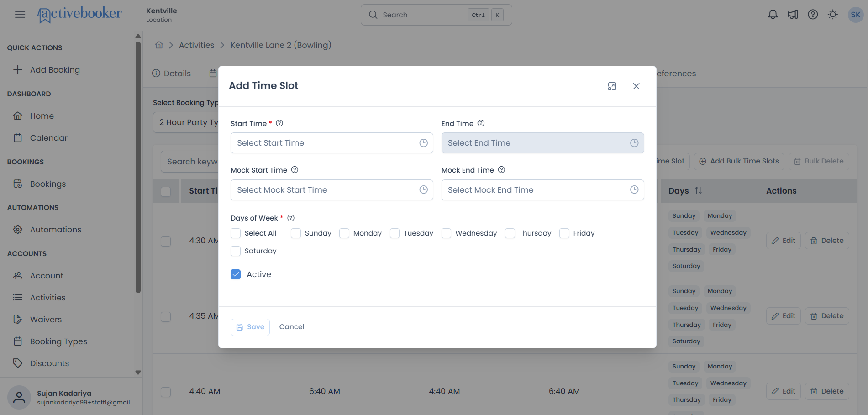Click Sujan Kadariya profile avatar
The height and width of the screenshot is (415, 868).
pyautogui.click(x=19, y=397)
